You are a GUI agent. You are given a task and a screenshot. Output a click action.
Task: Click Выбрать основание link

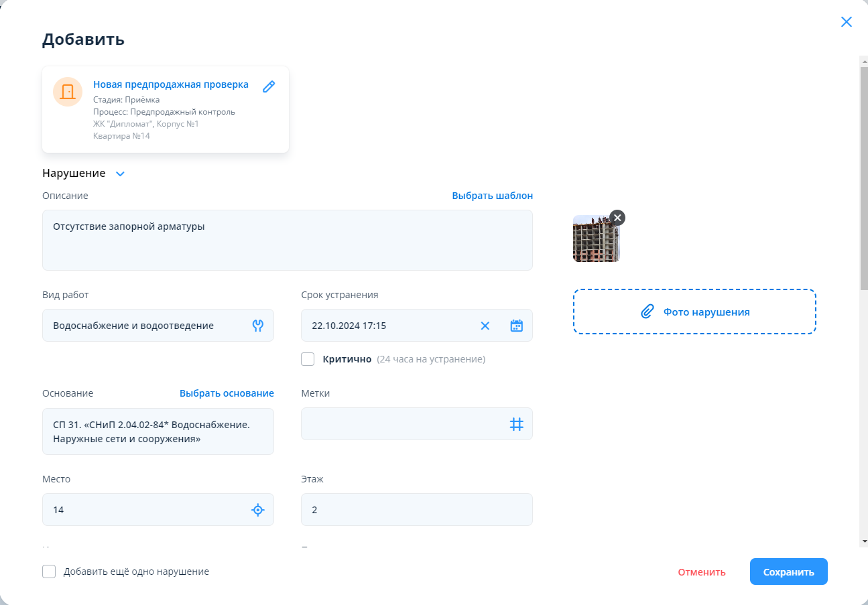(x=227, y=393)
